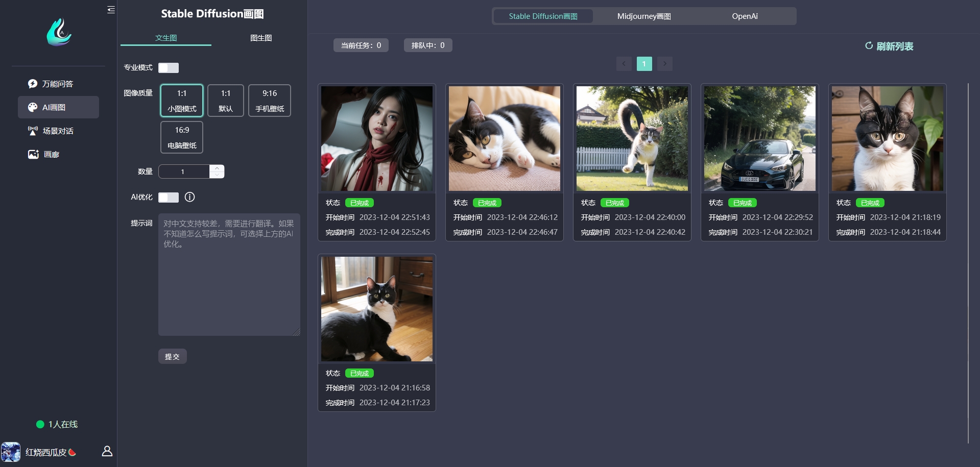Switch to the 文生图 tab
The image size is (980, 467).
pos(166,38)
